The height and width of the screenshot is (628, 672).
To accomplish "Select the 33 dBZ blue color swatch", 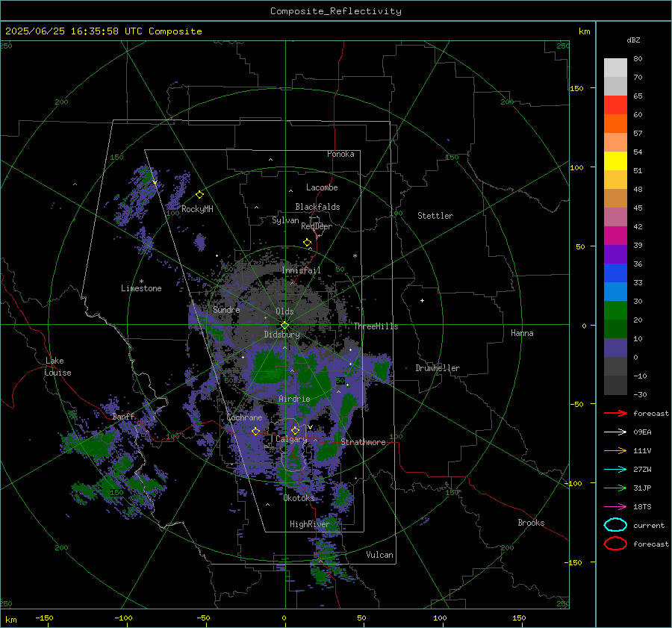I will coord(615,273).
